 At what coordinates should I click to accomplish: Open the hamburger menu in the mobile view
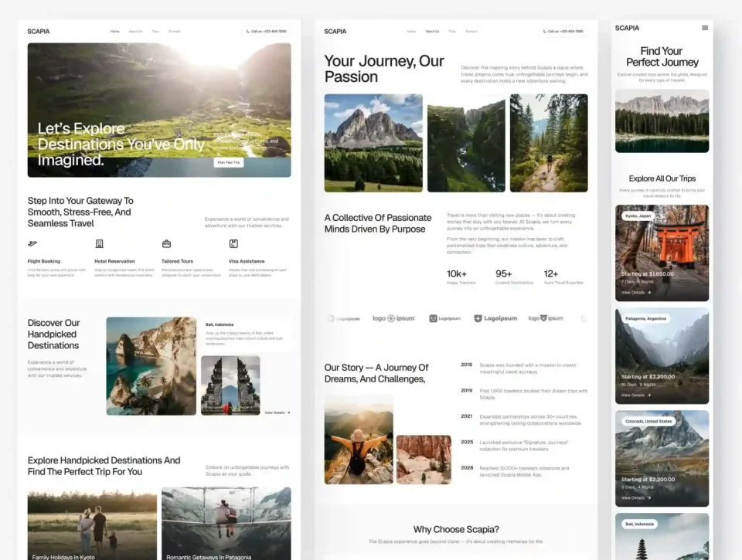click(x=704, y=28)
